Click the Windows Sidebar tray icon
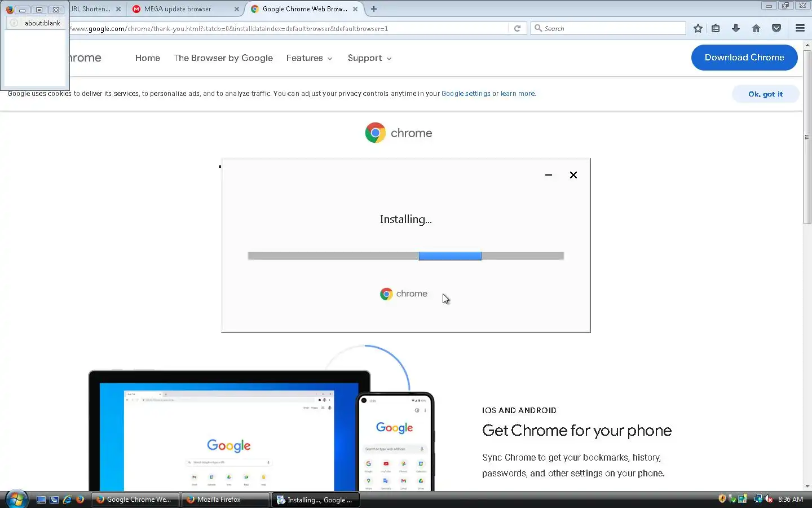 (x=743, y=499)
